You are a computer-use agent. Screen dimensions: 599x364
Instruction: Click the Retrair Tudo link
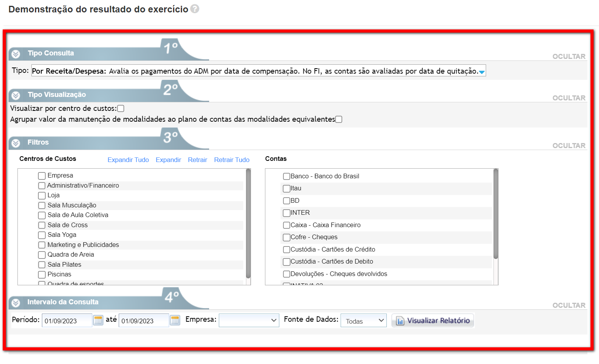coord(232,160)
